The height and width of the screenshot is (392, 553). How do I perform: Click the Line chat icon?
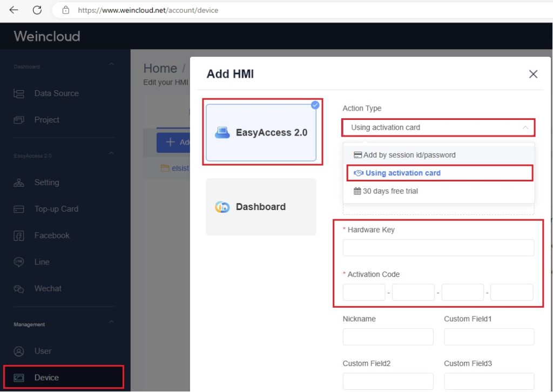[19, 262]
